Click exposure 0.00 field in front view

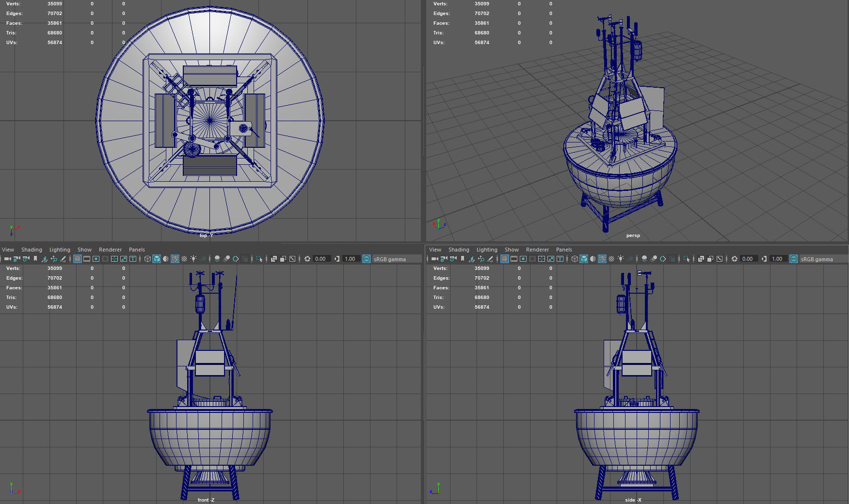pos(321,259)
